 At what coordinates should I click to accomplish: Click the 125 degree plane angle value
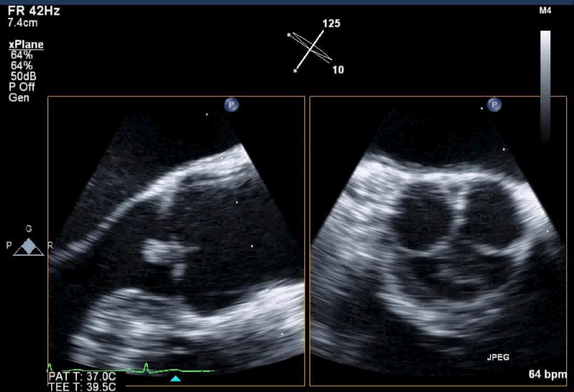point(331,24)
